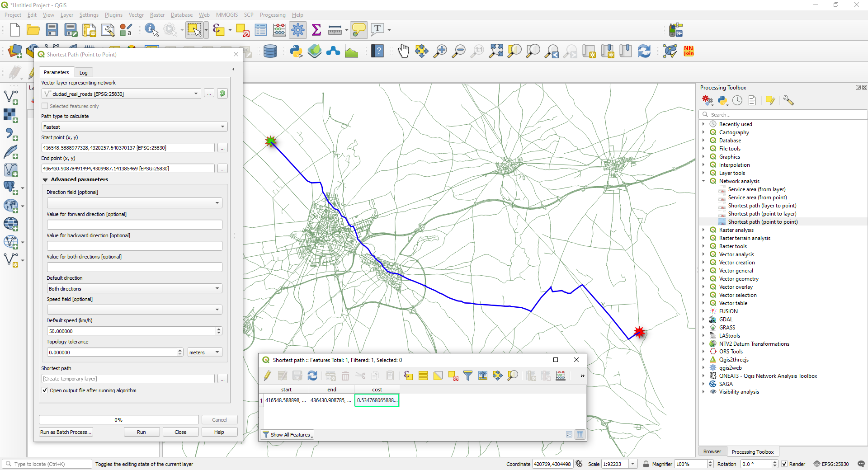Click the Default speed stepper up arrow
868x470 pixels.
pos(219,329)
